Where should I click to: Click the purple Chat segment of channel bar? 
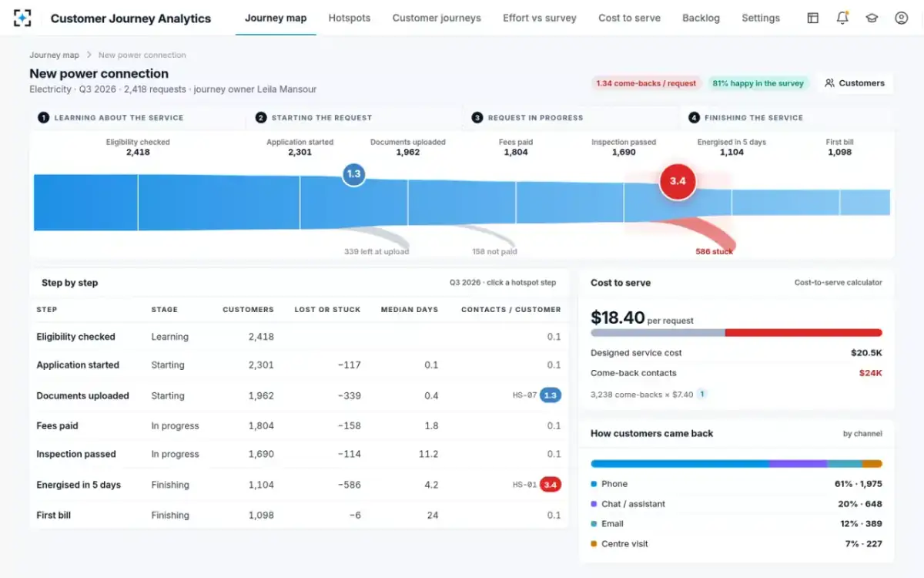[x=798, y=464]
